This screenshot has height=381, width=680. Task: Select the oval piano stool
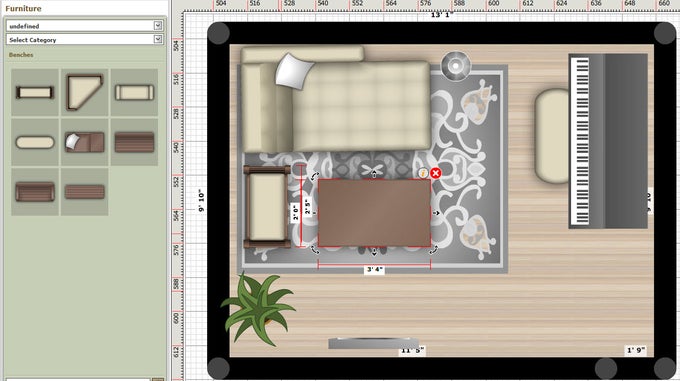point(552,136)
